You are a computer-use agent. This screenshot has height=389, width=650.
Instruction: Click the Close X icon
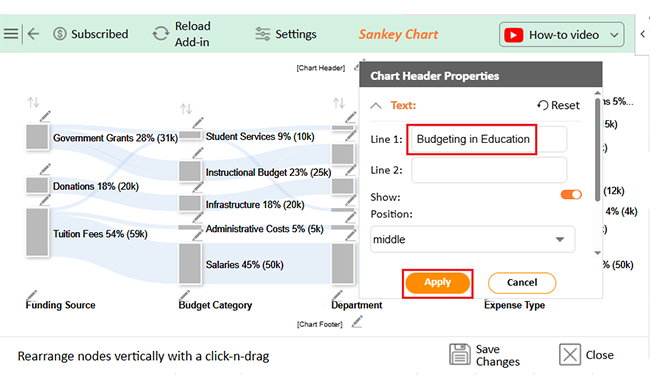(x=570, y=355)
